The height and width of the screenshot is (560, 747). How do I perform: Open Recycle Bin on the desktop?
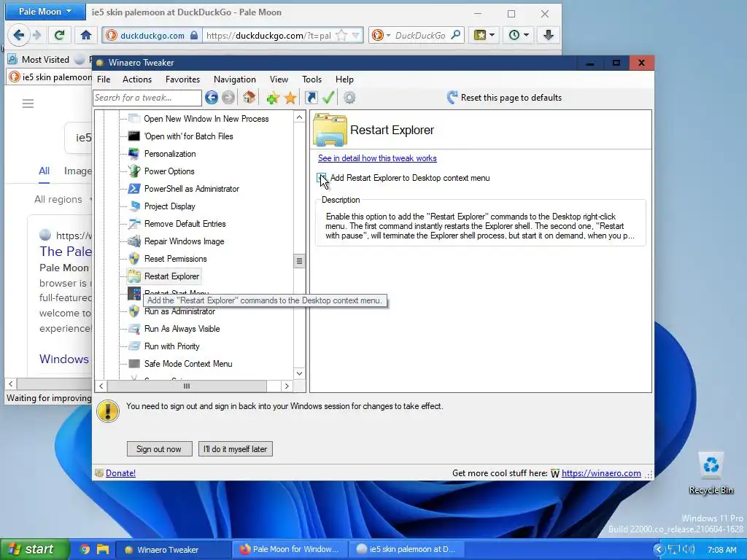point(711,474)
